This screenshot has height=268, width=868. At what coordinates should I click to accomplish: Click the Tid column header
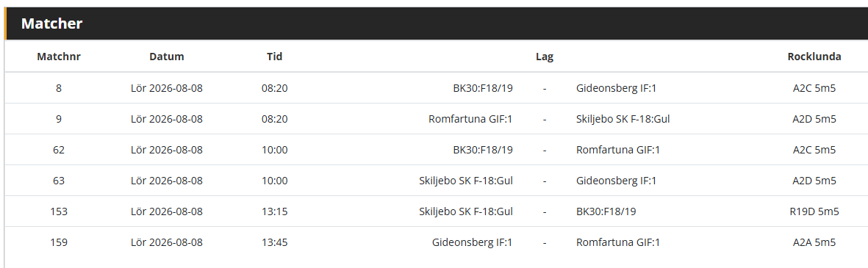pyautogui.click(x=275, y=57)
